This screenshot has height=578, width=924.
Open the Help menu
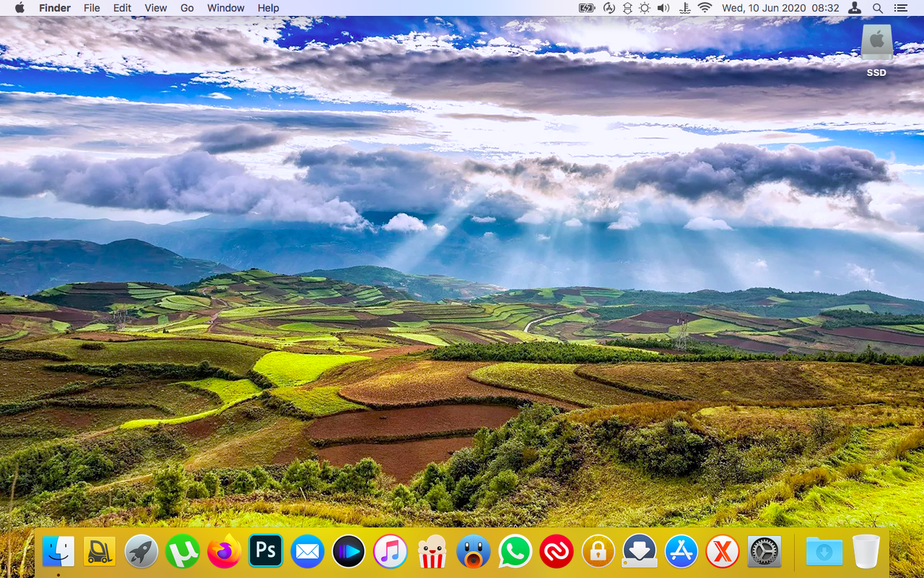click(x=269, y=8)
